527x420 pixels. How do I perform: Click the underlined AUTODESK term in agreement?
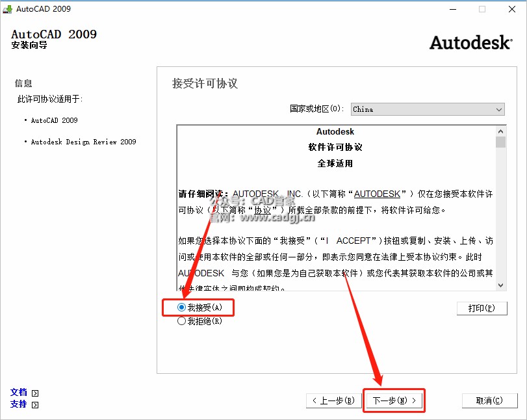pyautogui.click(x=377, y=194)
